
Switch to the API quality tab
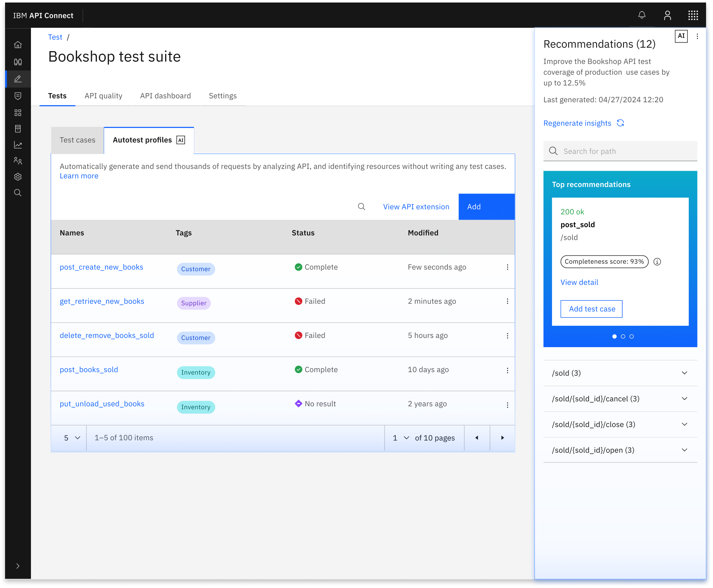(x=103, y=96)
